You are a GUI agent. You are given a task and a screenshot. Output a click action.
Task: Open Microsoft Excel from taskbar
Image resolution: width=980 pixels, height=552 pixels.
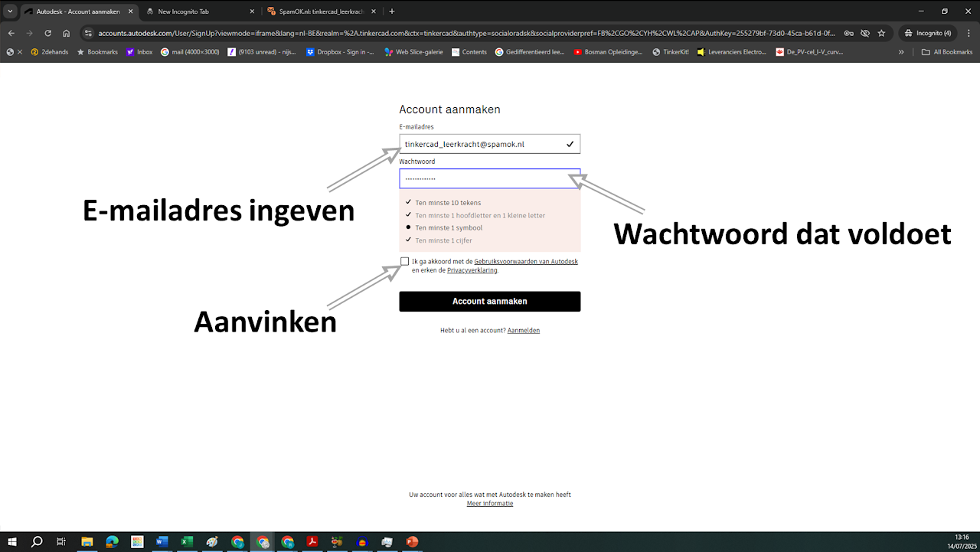click(187, 541)
